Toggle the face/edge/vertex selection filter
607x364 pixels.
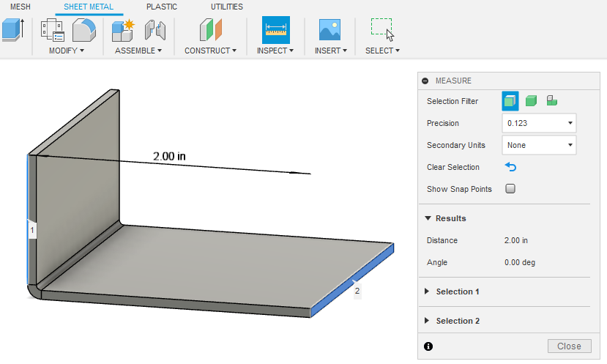click(x=510, y=101)
